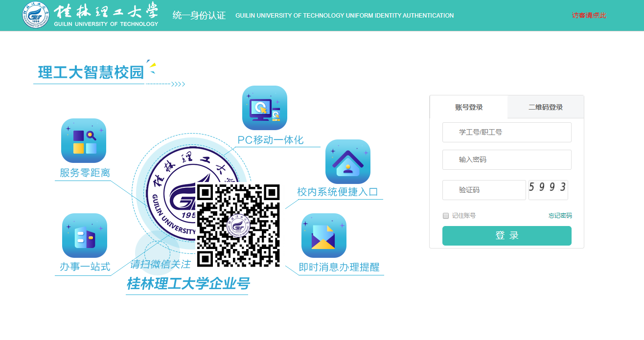Screen dimensions: 644x340
Task: Click the PC移动一体化 label
Action: [271, 140]
